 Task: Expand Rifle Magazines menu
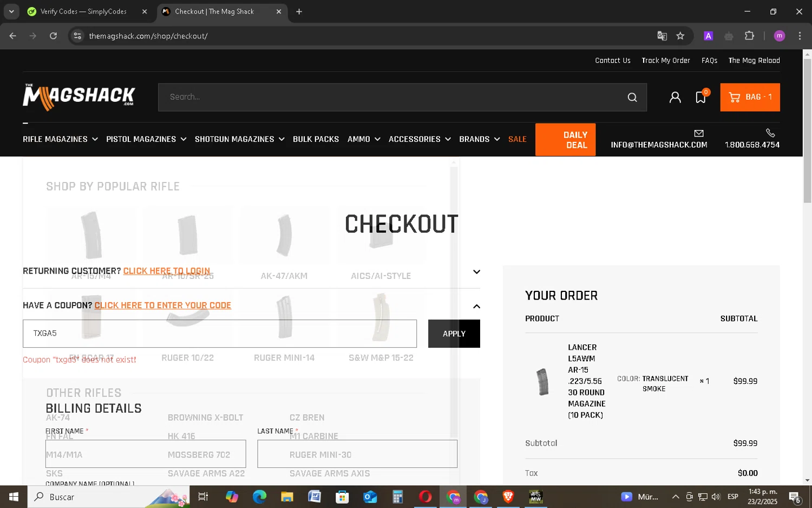point(60,139)
